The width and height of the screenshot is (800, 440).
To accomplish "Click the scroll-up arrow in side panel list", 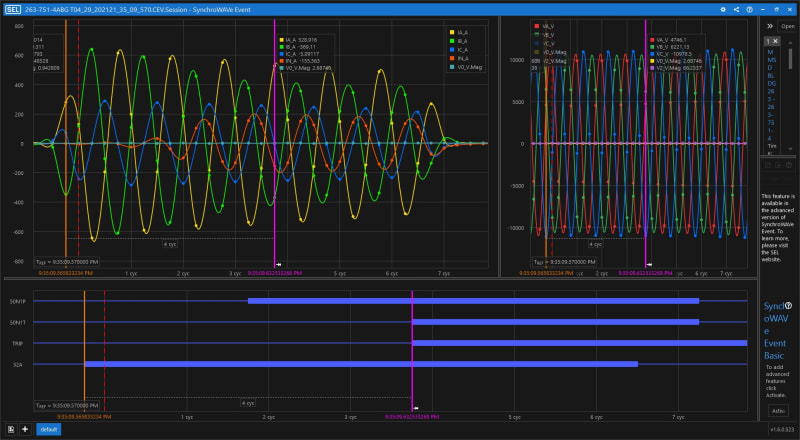I will click(790, 42).
